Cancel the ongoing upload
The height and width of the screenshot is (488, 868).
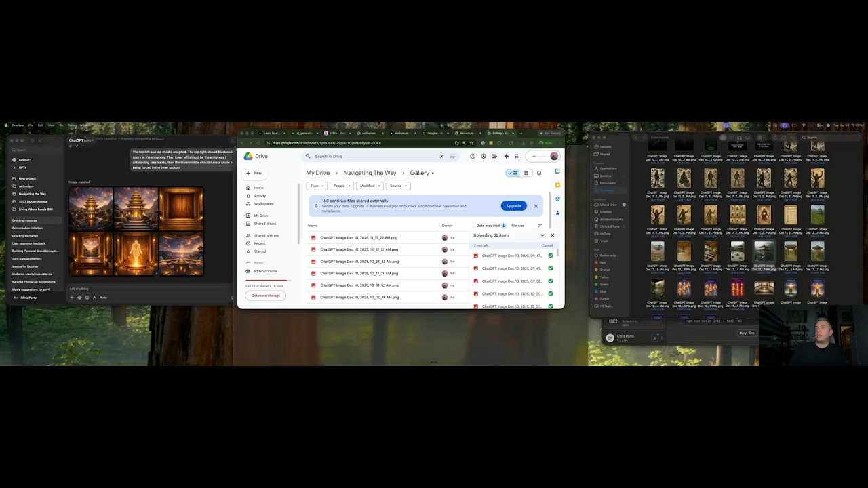pyautogui.click(x=547, y=245)
